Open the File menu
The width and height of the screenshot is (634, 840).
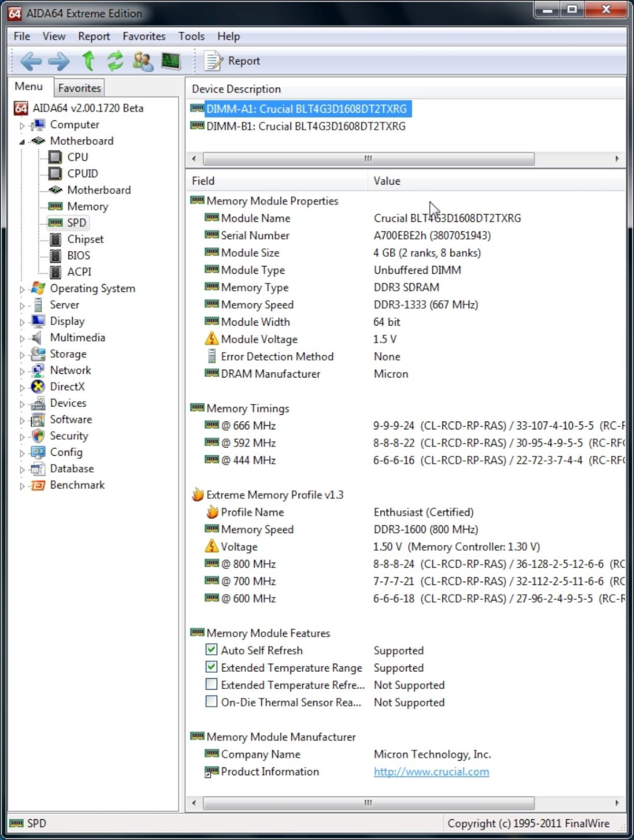(22, 36)
